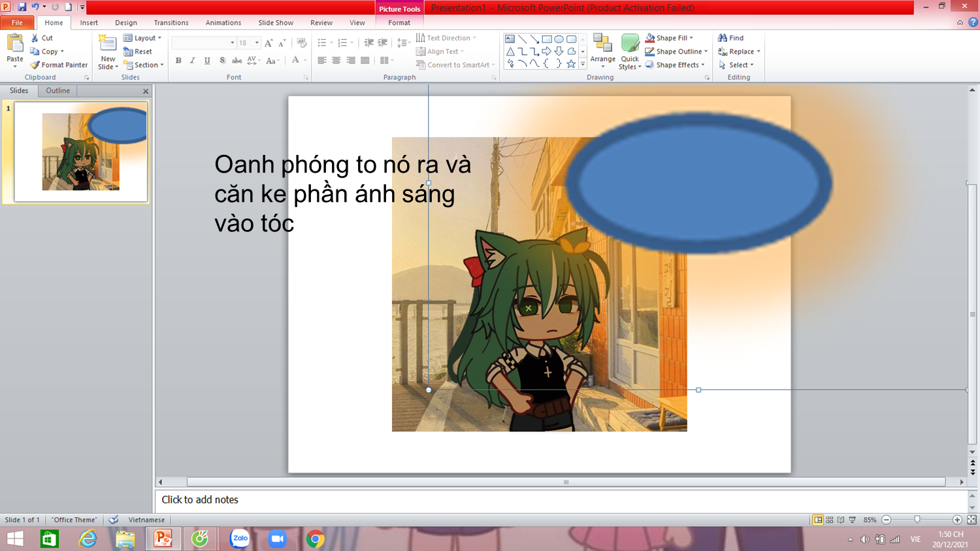Toggle Normal view in status bar

click(818, 520)
